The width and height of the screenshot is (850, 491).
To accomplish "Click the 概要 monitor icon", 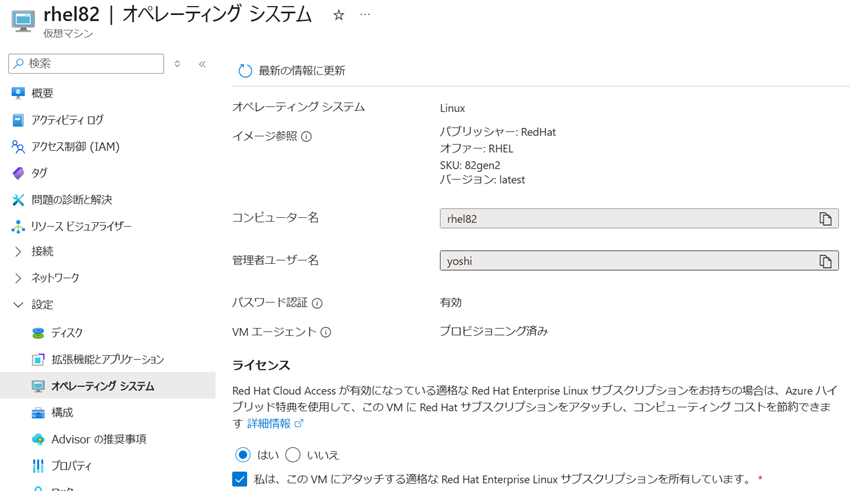I will tap(18, 93).
